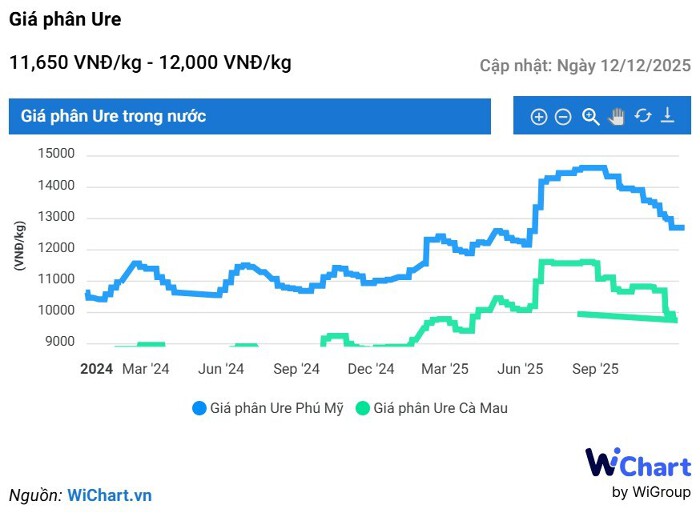The height and width of the screenshot is (517, 700).
Task: Toggle the Giá phân Ure Phú Mỹ legend label
Action: [278, 408]
